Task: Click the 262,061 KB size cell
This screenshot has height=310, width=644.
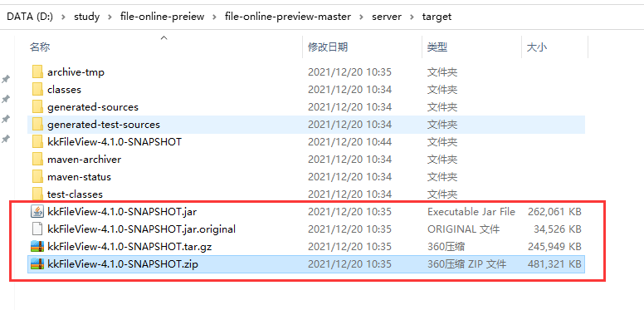Action: [554, 212]
